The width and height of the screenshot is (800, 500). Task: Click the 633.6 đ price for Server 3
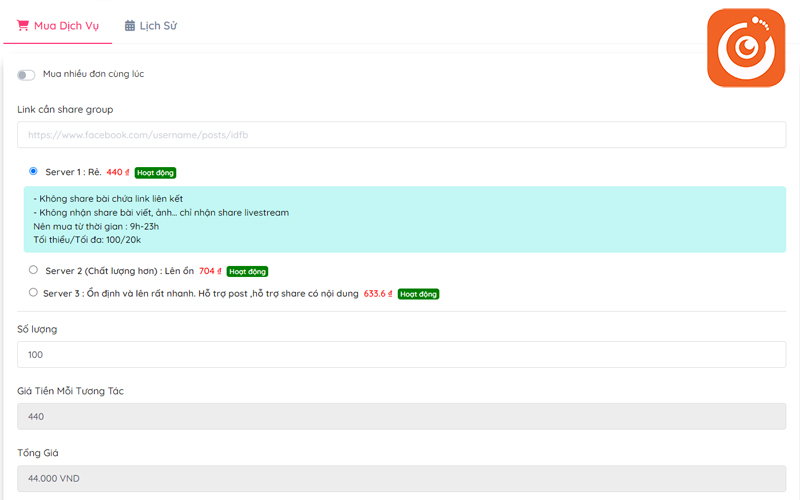tap(377, 294)
